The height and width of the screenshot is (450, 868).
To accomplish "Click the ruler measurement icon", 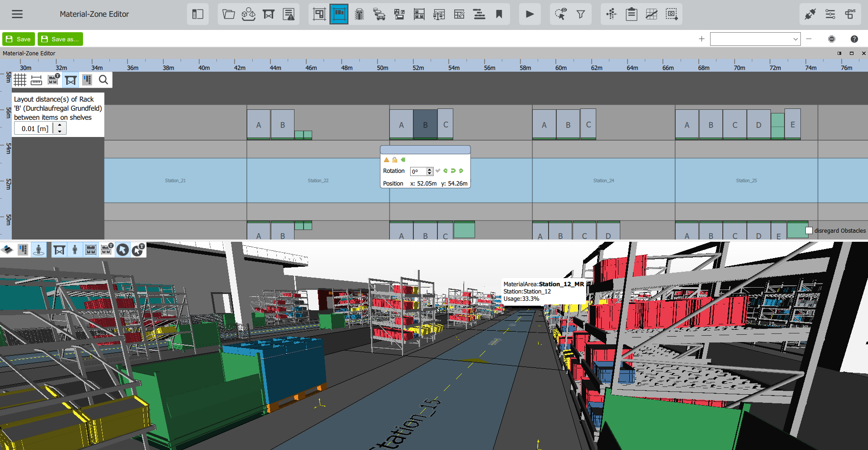I will point(36,80).
